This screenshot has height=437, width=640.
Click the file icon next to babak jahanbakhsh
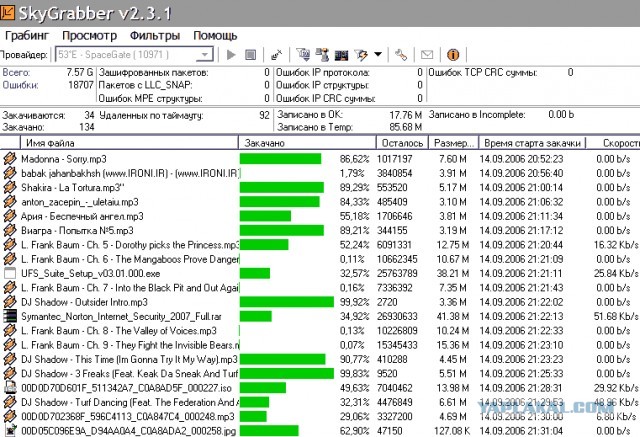(x=10, y=173)
